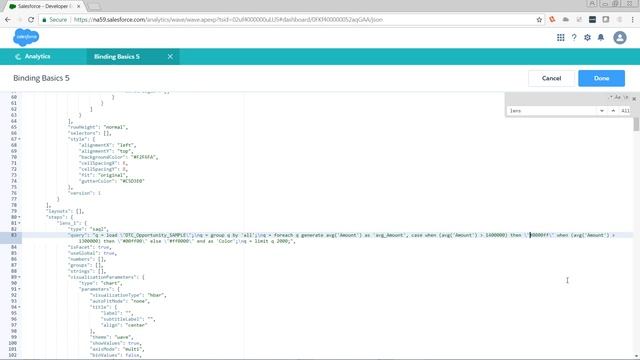The height and width of the screenshot is (360, 640).
Task: Collapse the lens_1 block at line 81
Action: click(19, 223)
